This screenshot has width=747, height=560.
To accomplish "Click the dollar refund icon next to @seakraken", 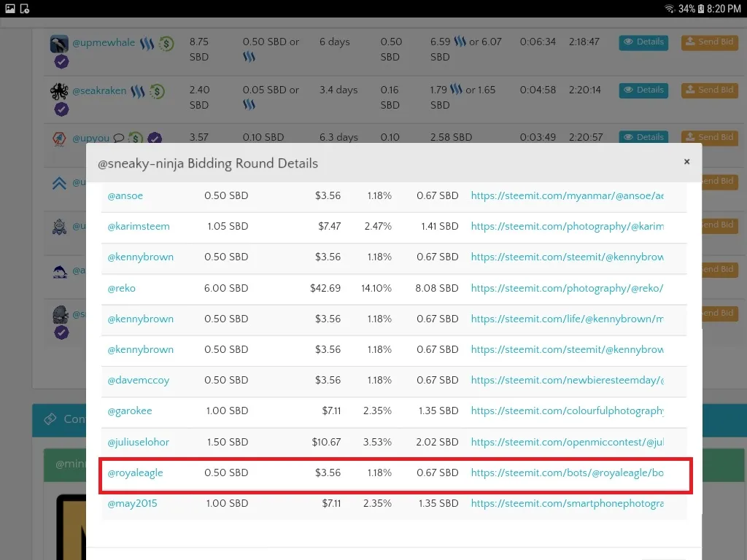I will click(157, 91).
